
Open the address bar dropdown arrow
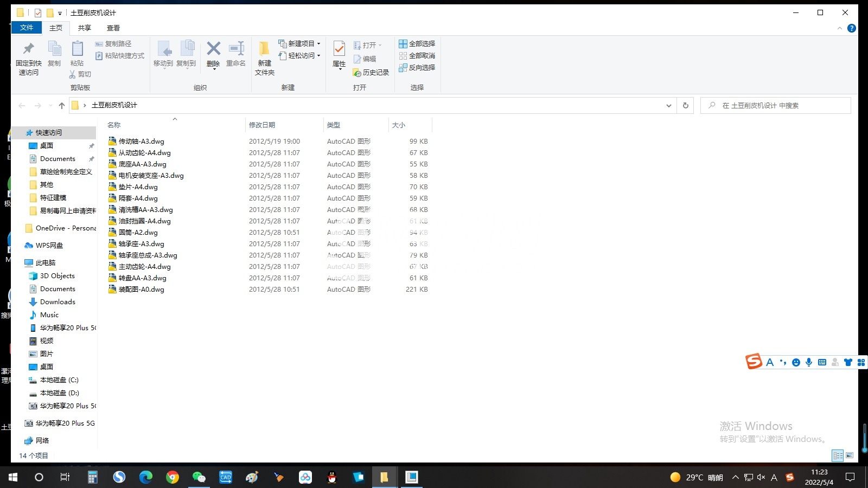(669, 105)
